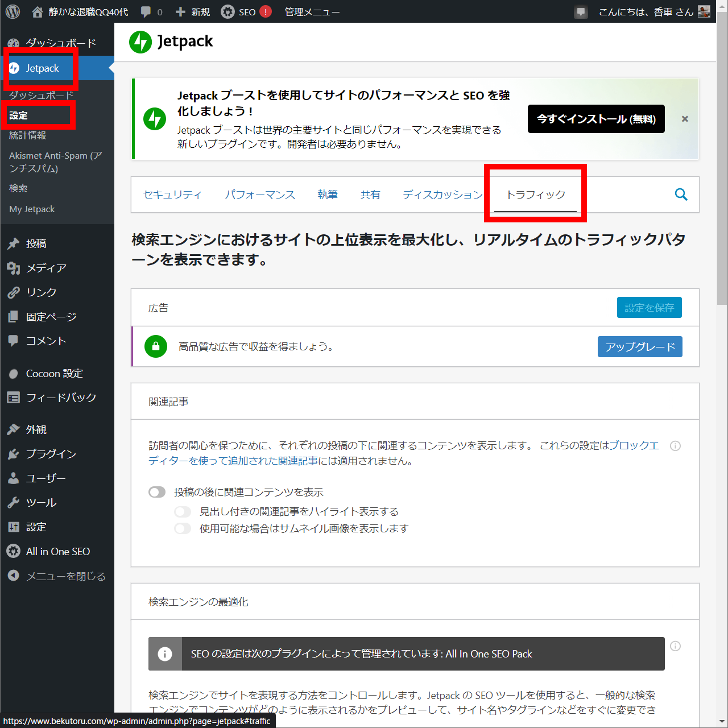Click the red SEO alert badge

tap(266, 11)
